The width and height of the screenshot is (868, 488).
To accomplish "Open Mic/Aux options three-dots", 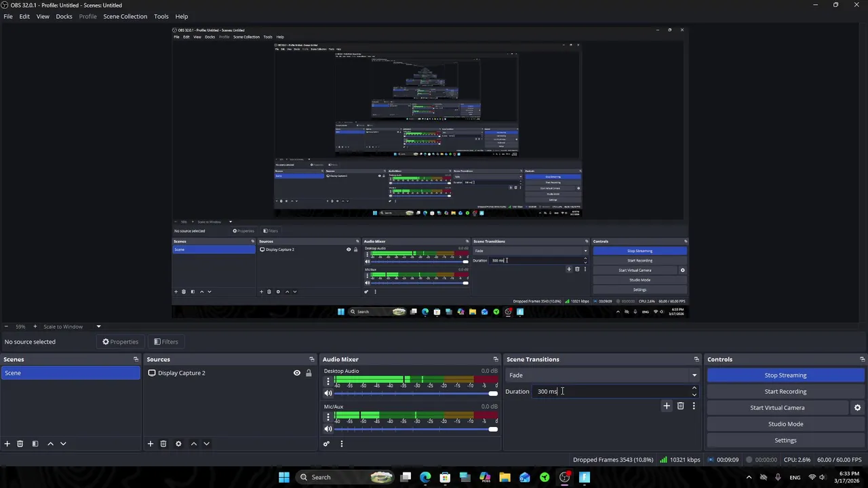I will click(328, 417).
